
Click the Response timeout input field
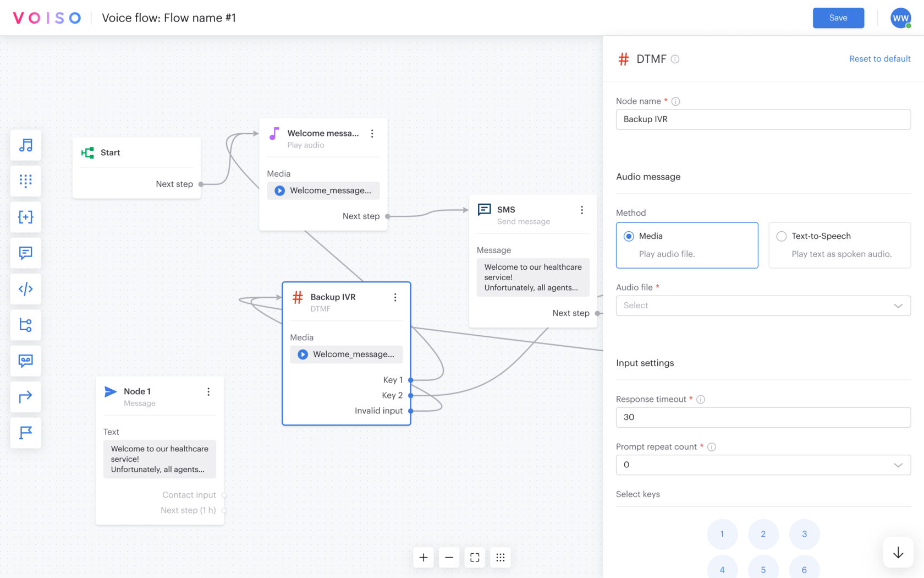763,417
